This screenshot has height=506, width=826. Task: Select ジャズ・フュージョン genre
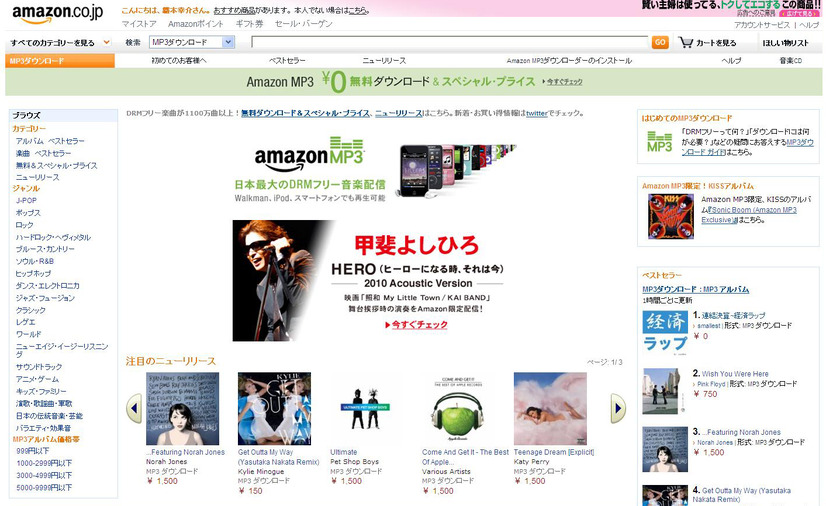(45, 298)
